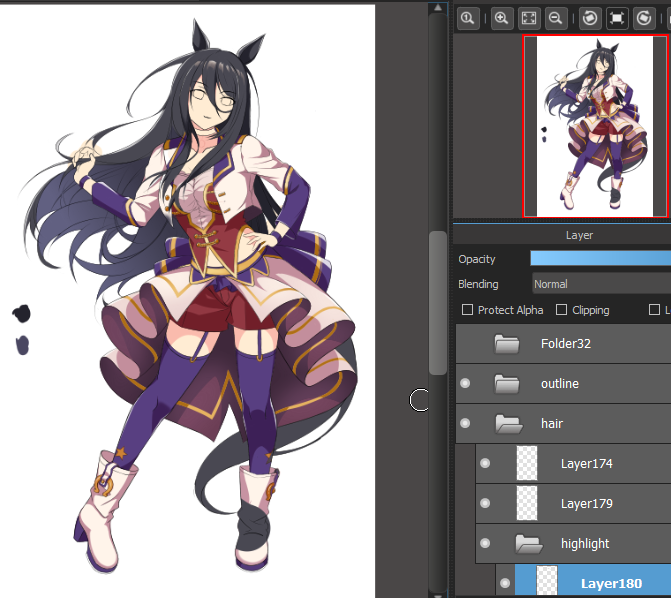
Task: Enable the Protect Alpha checkbox
Action: click(x=467, y=309)
